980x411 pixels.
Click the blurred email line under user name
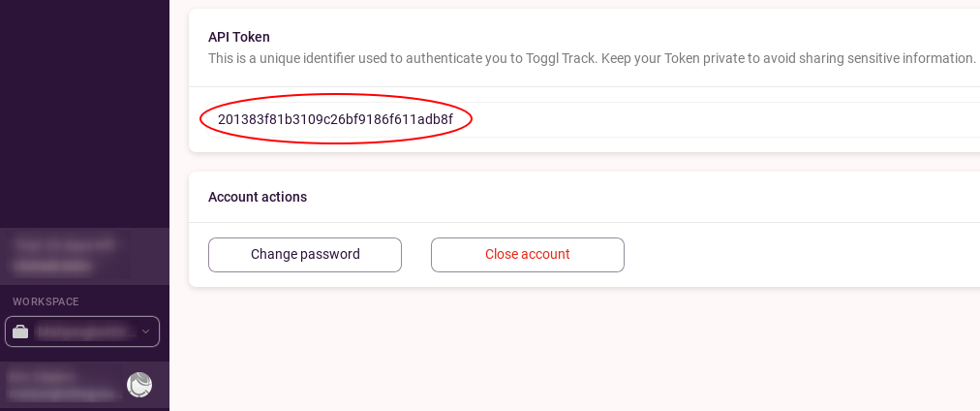tap(64, 393)
